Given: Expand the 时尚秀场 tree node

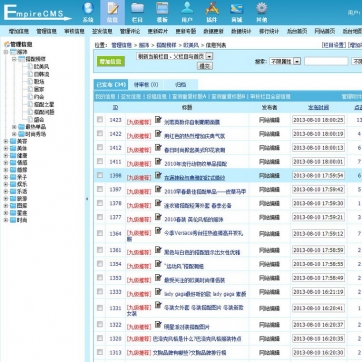Looking at the screenshot, I should (14, 134).
